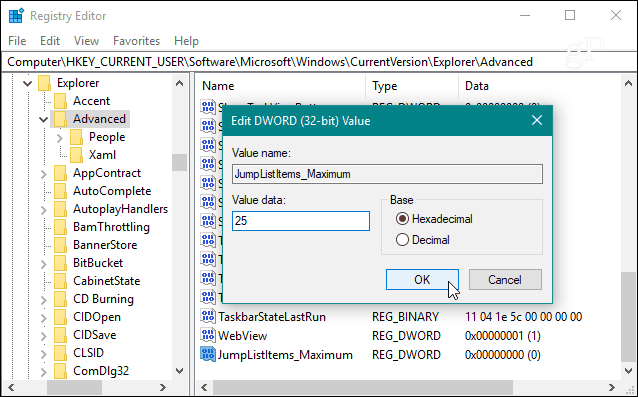Open the File menu
The image size is (638, 397).
point(17,41)
